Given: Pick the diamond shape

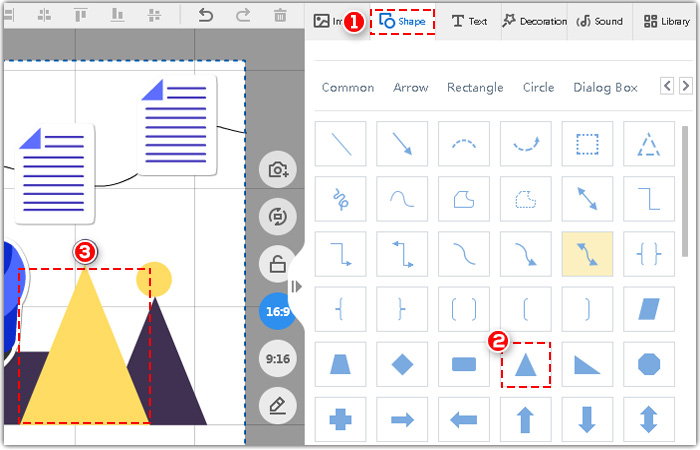Looking at the screenshot, I should (402, 364).
